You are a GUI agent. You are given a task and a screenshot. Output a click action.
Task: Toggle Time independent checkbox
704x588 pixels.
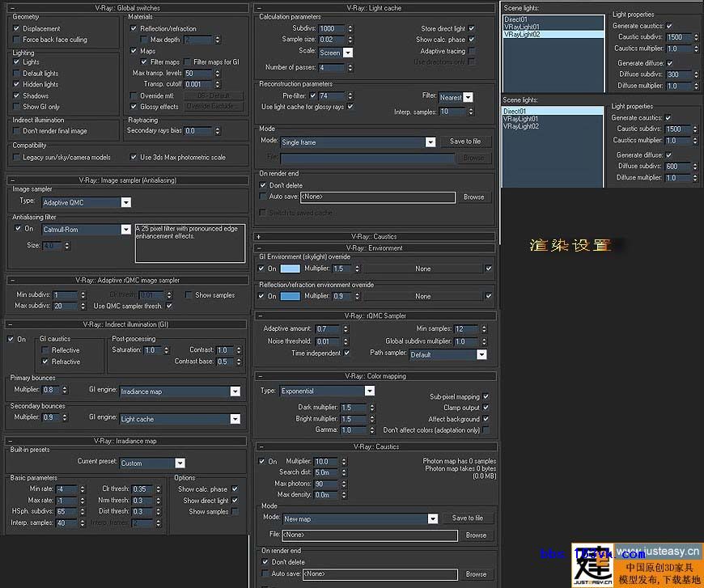pyautogui.click(x=347, y=353)
